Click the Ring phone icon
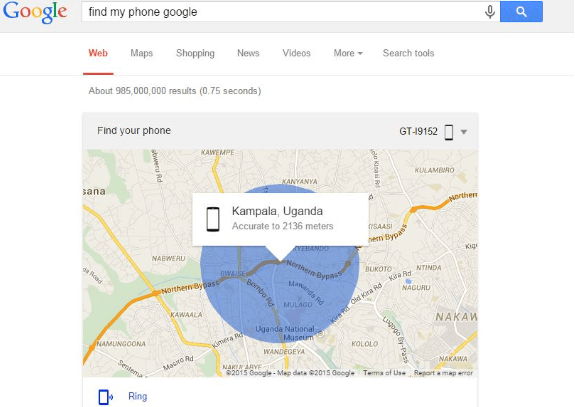The height and width of the screenshot is (407, 575). coord(105,397)
